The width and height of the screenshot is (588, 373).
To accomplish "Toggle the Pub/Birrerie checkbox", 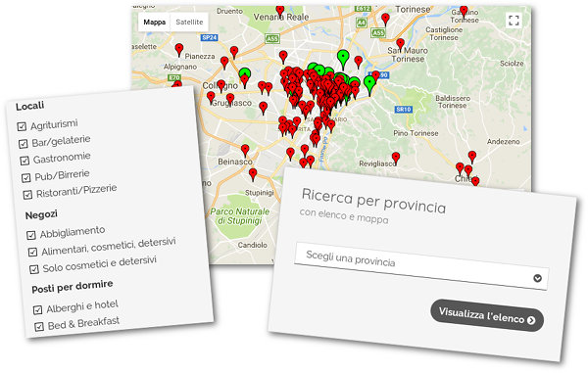I will point(25,177).
